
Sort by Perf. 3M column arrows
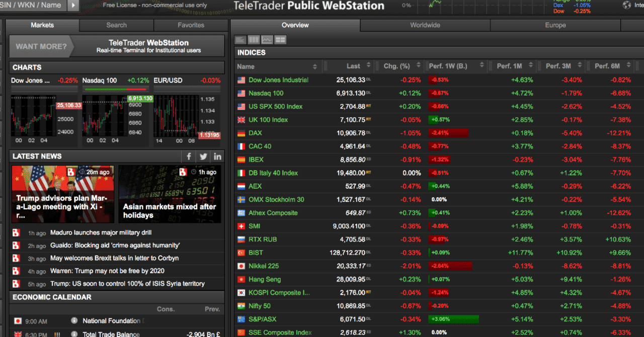[x=580, y=66]
